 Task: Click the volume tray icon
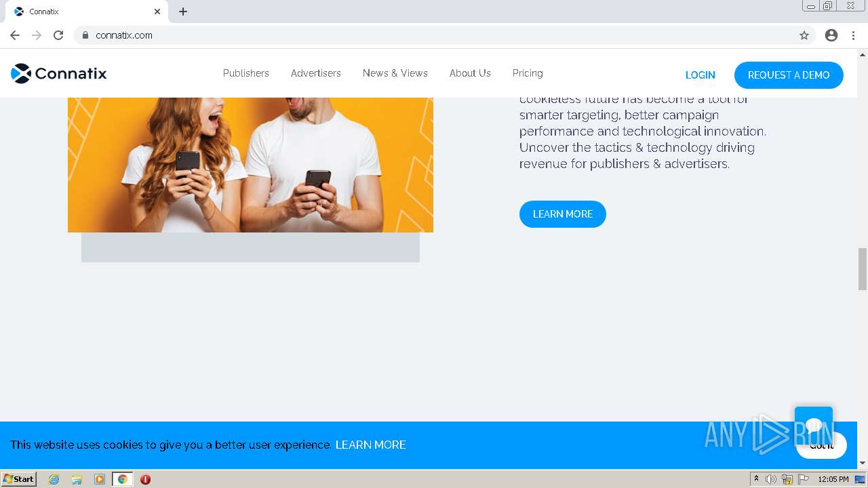point(771,479)
